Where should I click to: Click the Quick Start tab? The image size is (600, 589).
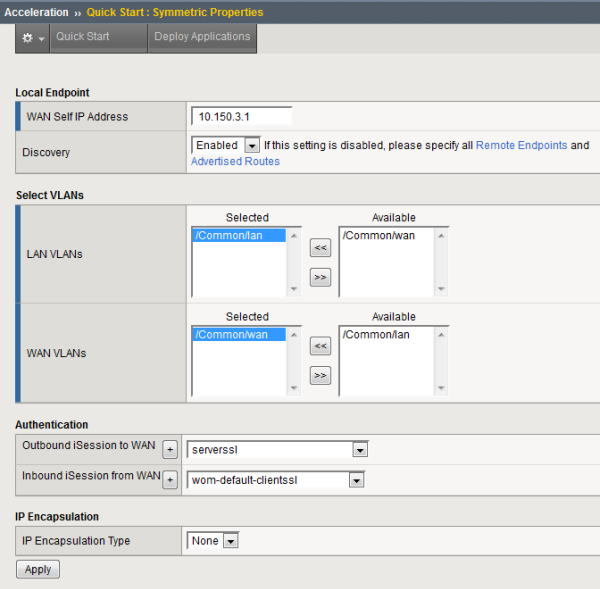(x=83, y=37)
